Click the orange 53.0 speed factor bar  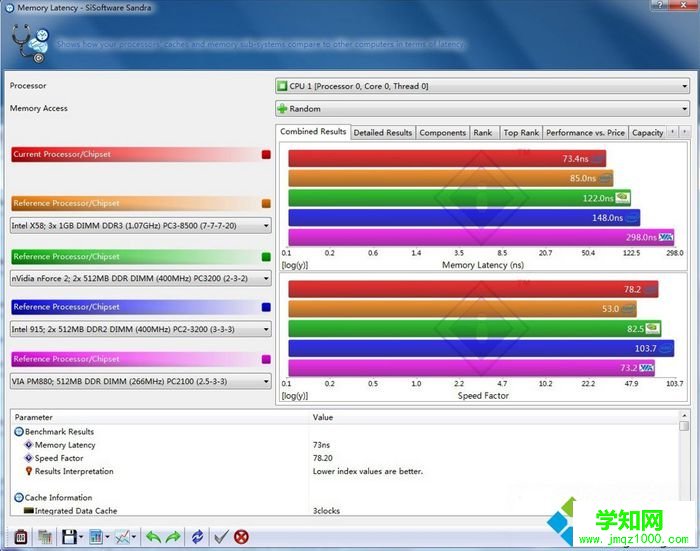pos(462,309)
